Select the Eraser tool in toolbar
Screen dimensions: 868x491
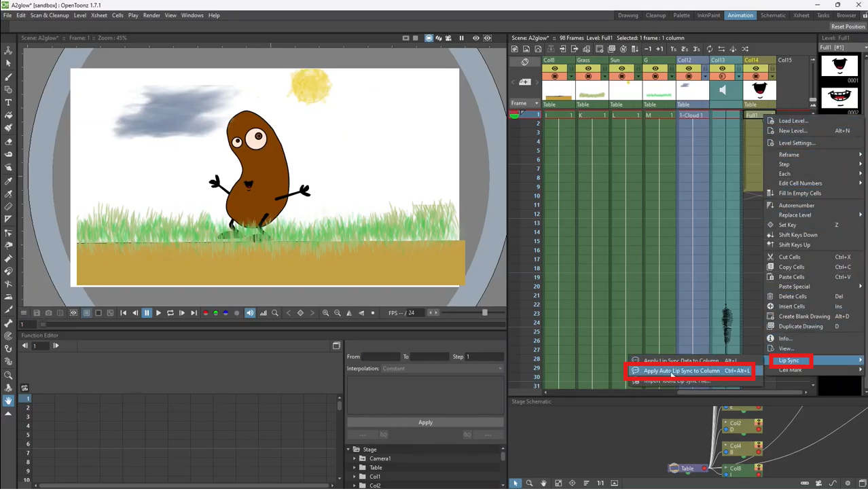8,142
